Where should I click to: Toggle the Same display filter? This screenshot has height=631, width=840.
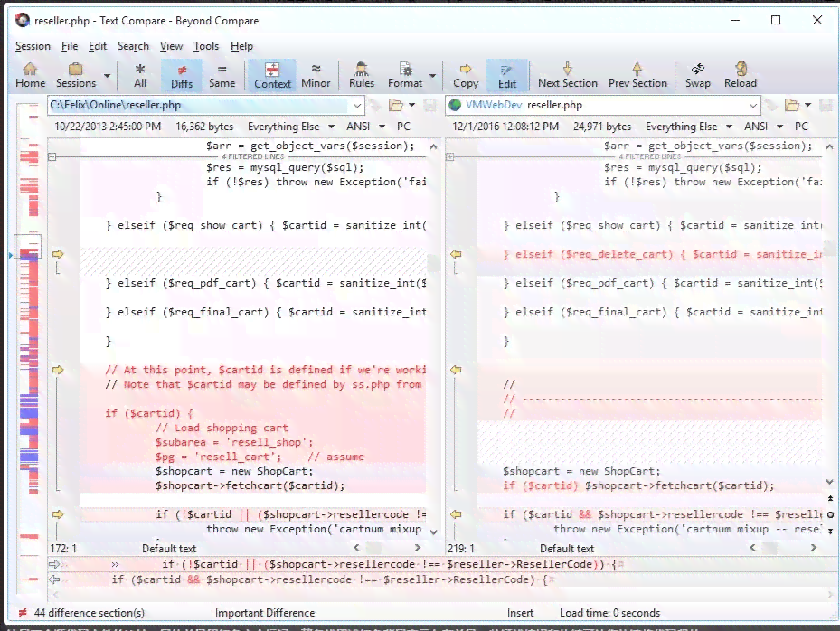222,75
